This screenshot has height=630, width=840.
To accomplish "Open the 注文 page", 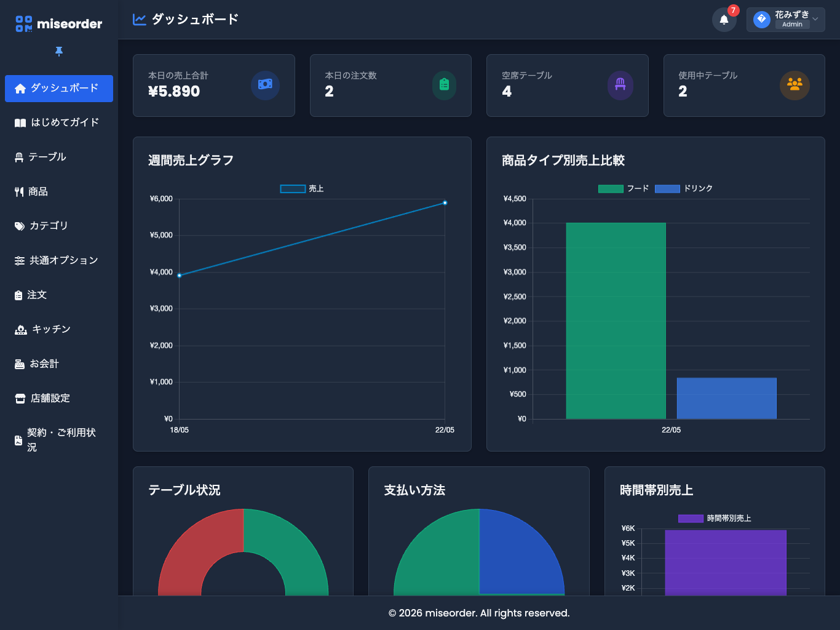I will (59, 295).
